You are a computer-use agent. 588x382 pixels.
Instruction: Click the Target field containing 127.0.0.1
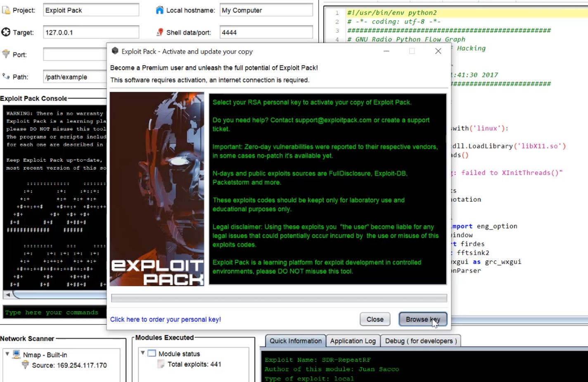(x=91, y=32)
